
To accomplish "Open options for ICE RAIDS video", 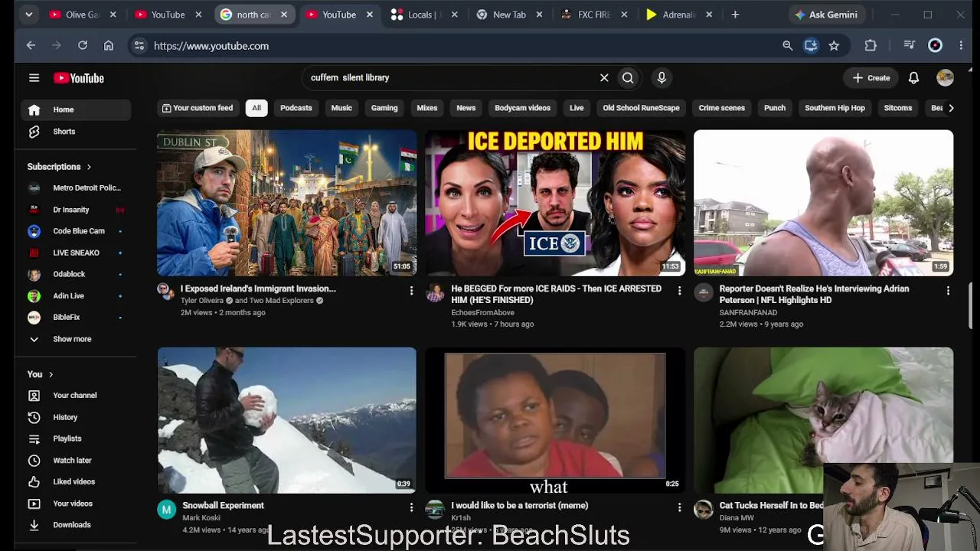I will [679, 291].
